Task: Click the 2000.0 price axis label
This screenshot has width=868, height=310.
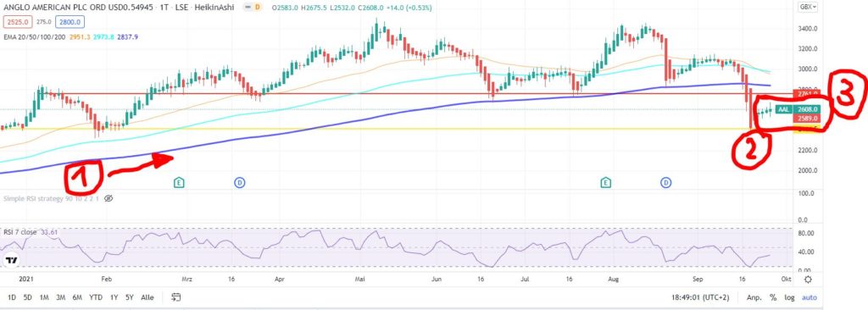Action: (x=808, y=170)
